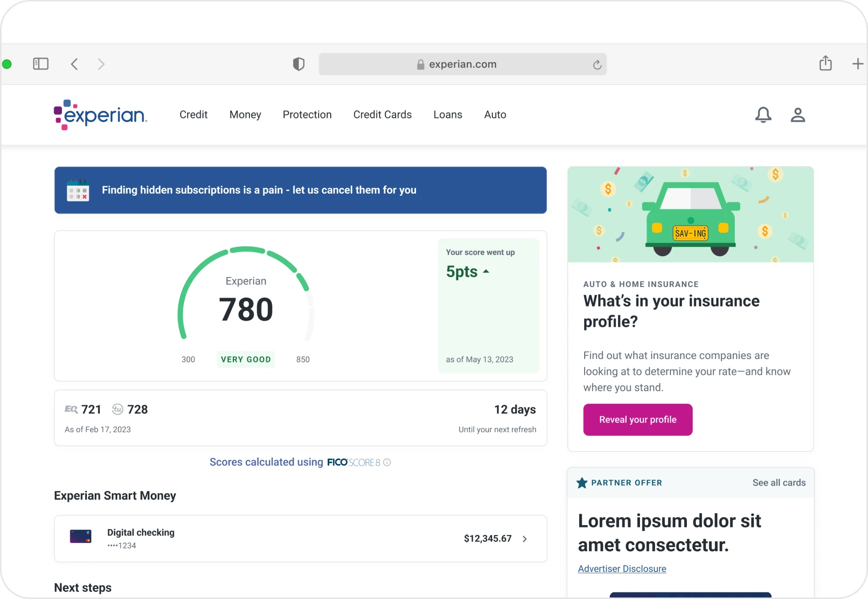Click the 780 Experian score
868x599 pixels.
coord(246,309)
